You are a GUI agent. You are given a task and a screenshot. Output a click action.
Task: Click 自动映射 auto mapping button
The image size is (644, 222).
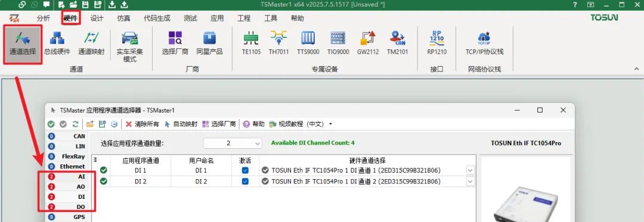pos(181,124)
